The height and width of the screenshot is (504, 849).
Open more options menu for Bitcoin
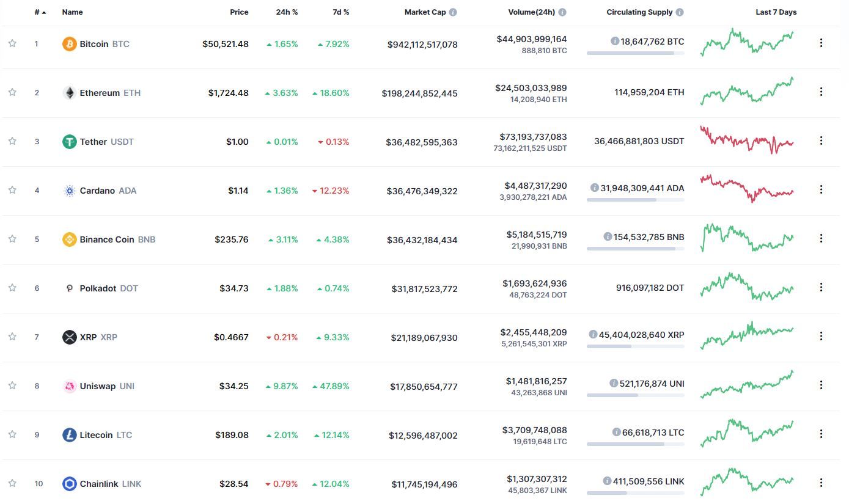pos(821,43)
